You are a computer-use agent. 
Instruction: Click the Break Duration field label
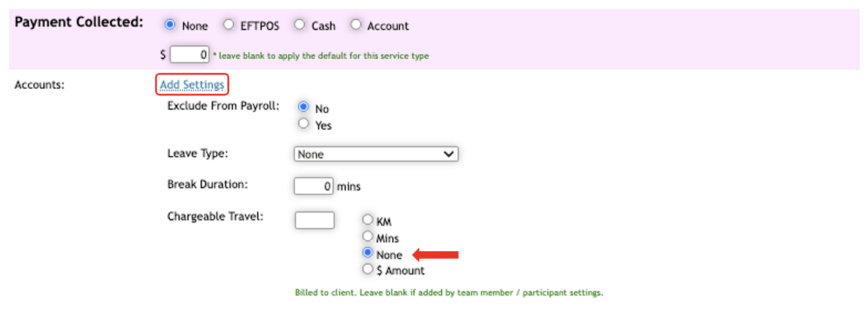pos(208,184)
